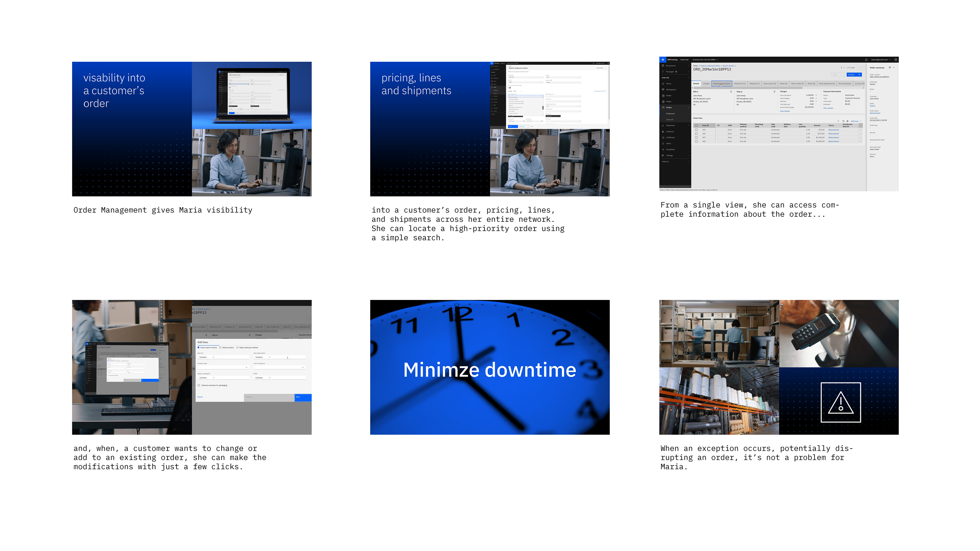This screenshot has height=551, width=980.
Task: Open the blue Actions dropdown on the order page
Action: [x=854, y=74]
